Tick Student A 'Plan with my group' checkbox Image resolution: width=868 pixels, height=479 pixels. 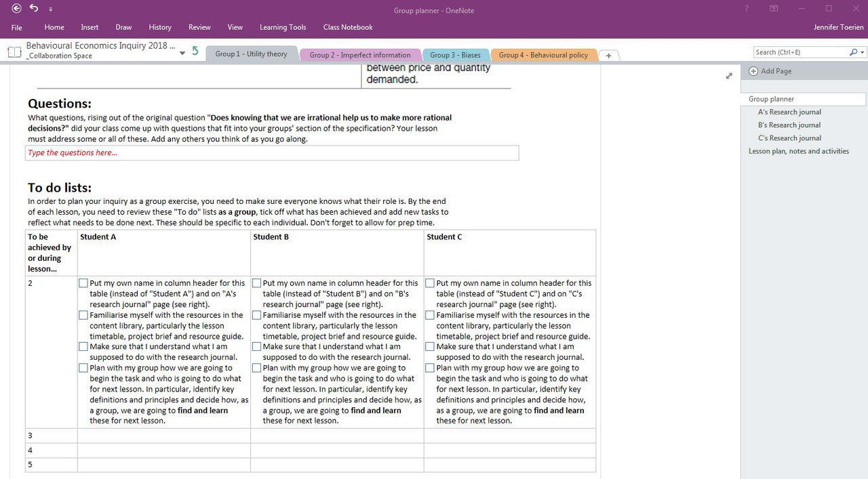tap(83, 368)
